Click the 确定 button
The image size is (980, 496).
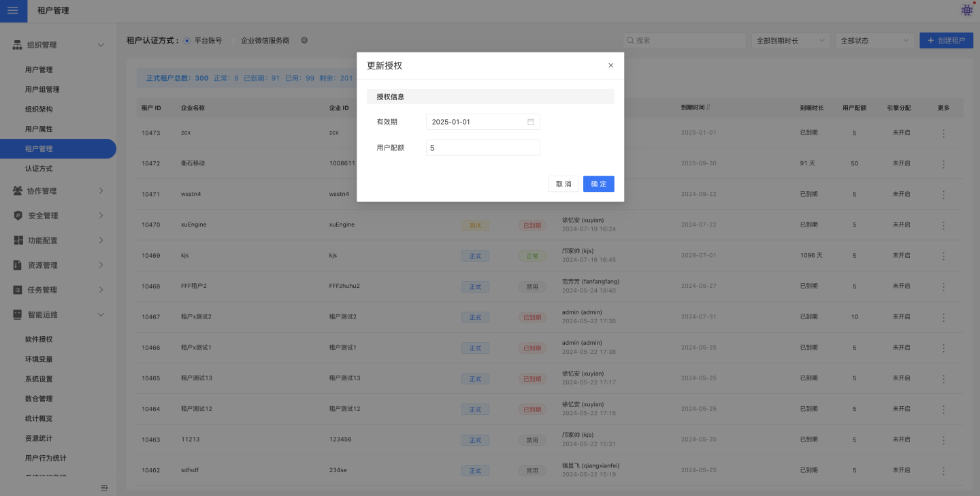coord(598,184)
